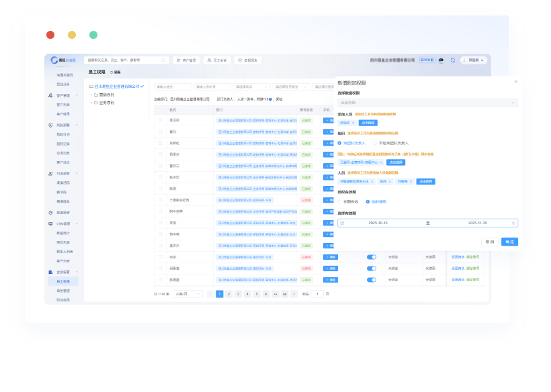Select the 含团队负责人 radio button
This screenshot has height=392, width=551.
(x=340, y=143)
